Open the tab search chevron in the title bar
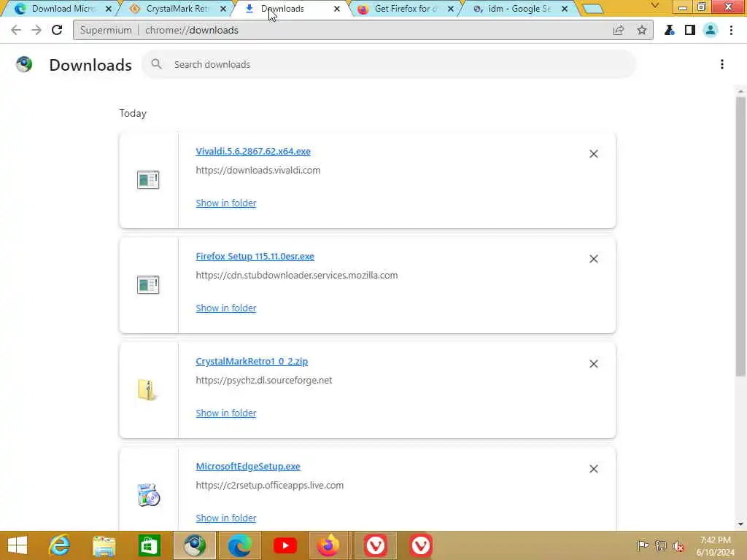This screenshot has height=560, width=747. [655, 6]
